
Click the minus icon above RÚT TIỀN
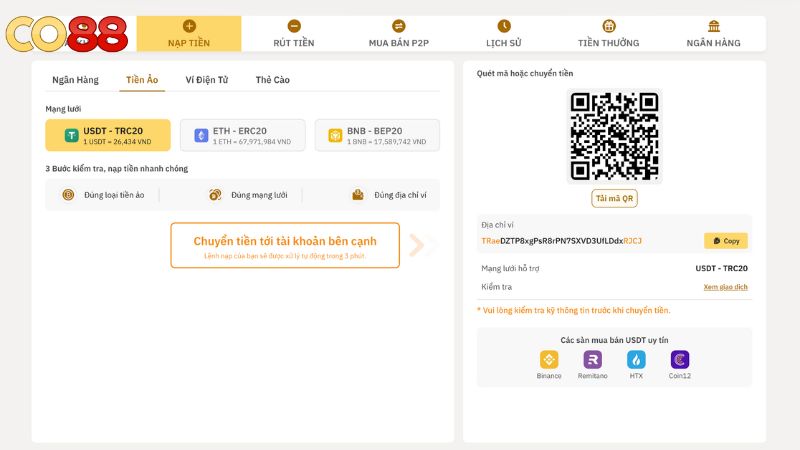pyautogui.click(x=294, y=26)
